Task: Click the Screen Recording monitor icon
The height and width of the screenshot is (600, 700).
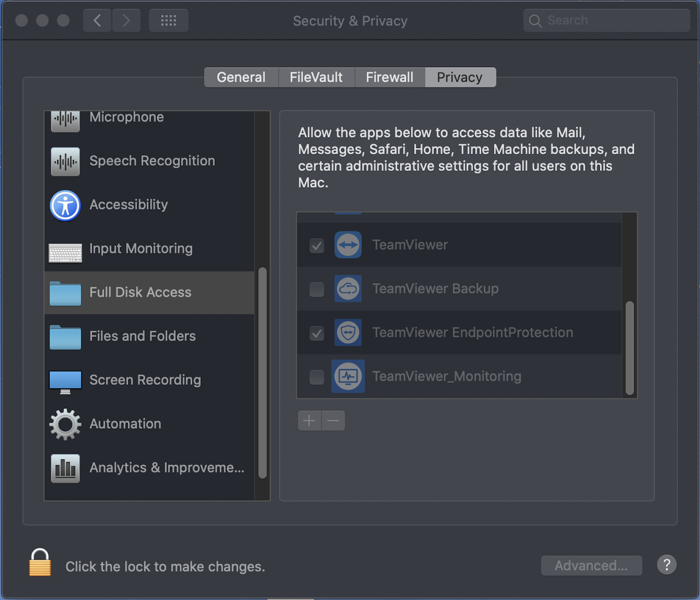Action: pos(65,382)
